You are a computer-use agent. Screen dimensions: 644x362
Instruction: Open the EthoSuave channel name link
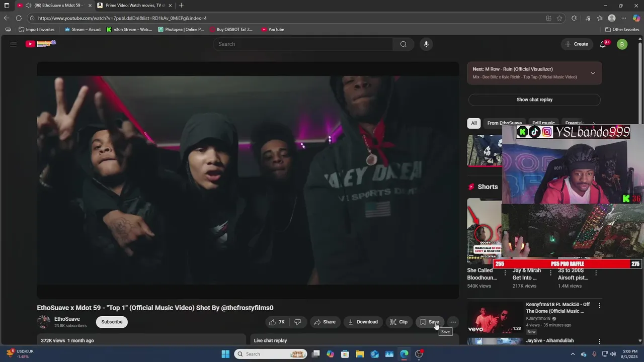click(67, 319)
